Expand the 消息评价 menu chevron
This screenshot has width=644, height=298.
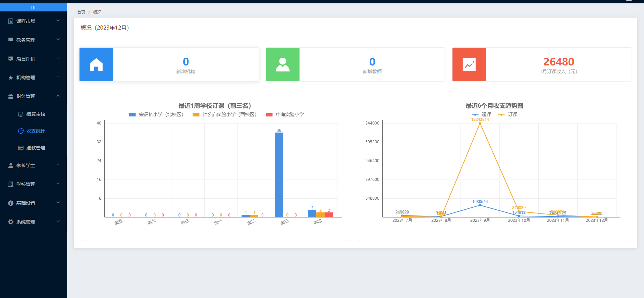point(58,58)
